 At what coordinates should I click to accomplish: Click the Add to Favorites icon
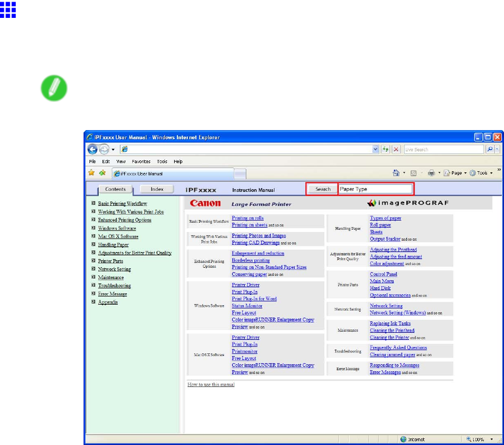point(103,173)
